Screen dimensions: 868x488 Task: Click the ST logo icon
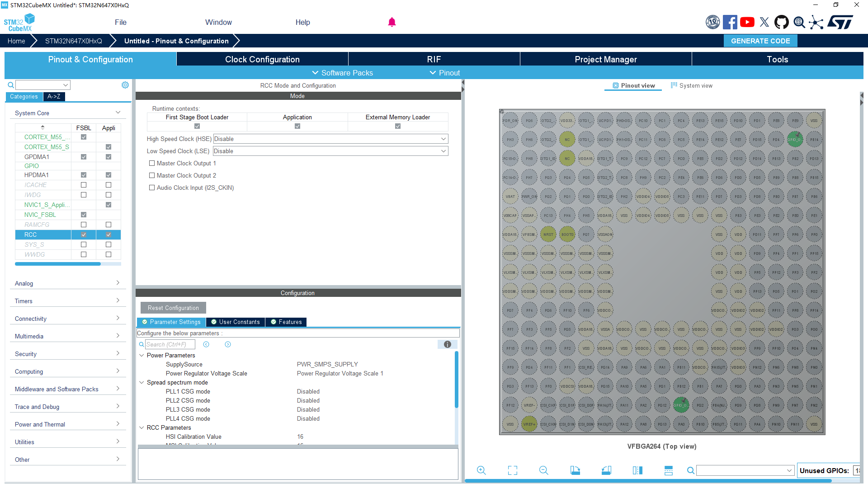click(840, 22)
